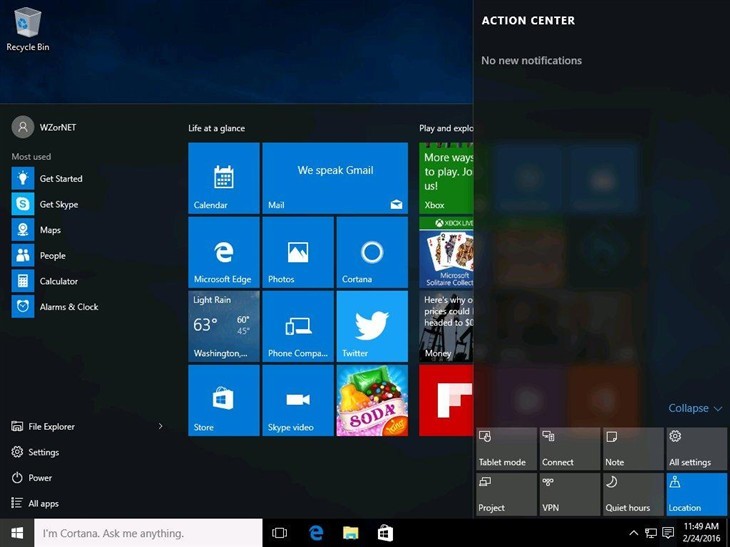The height and width of the screenshot is (547, 730).
Task: Open the Mail tile
Action: pos(335,178)
